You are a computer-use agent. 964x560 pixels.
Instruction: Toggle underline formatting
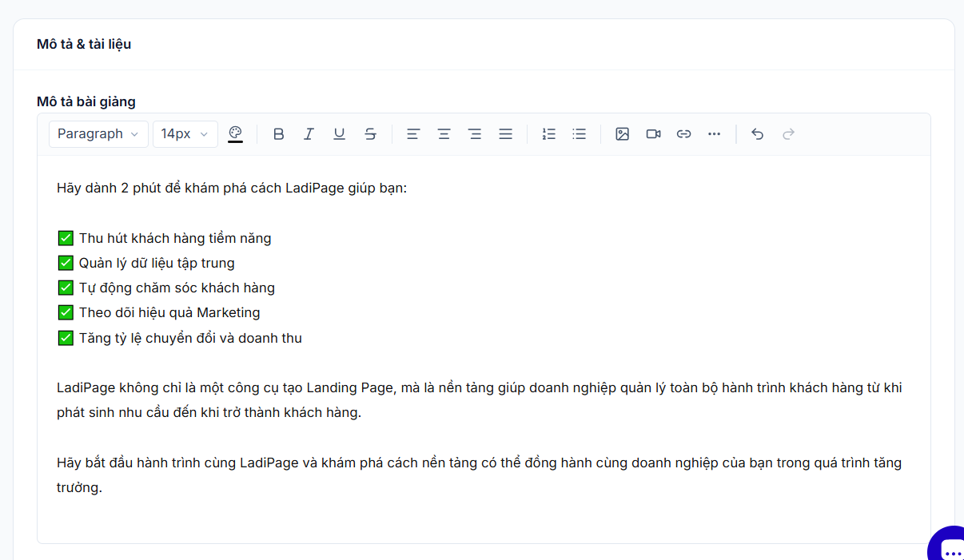coord(339,134)
